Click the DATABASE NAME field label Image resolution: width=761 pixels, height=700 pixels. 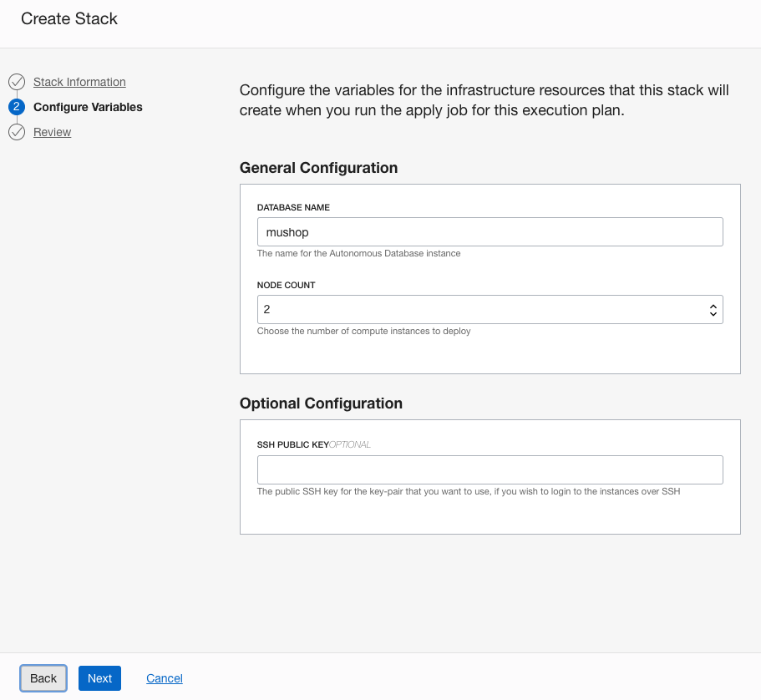(293, 207)
